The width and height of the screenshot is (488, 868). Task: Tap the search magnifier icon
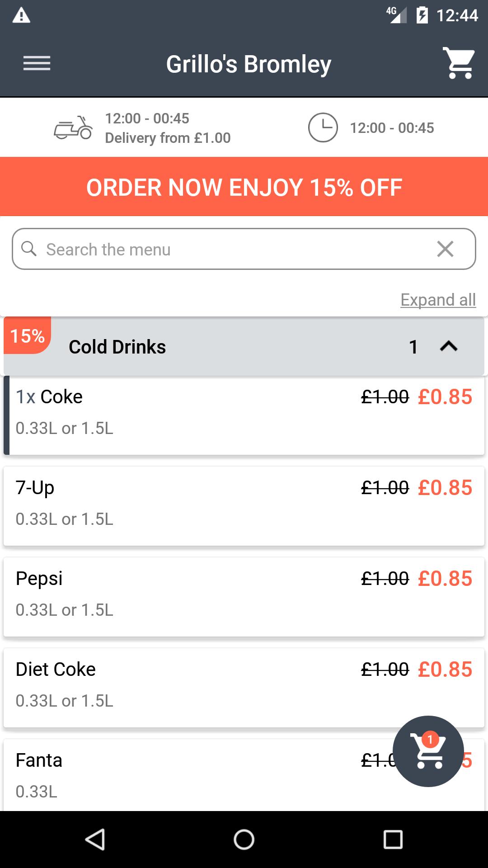[x=29, y=249]
